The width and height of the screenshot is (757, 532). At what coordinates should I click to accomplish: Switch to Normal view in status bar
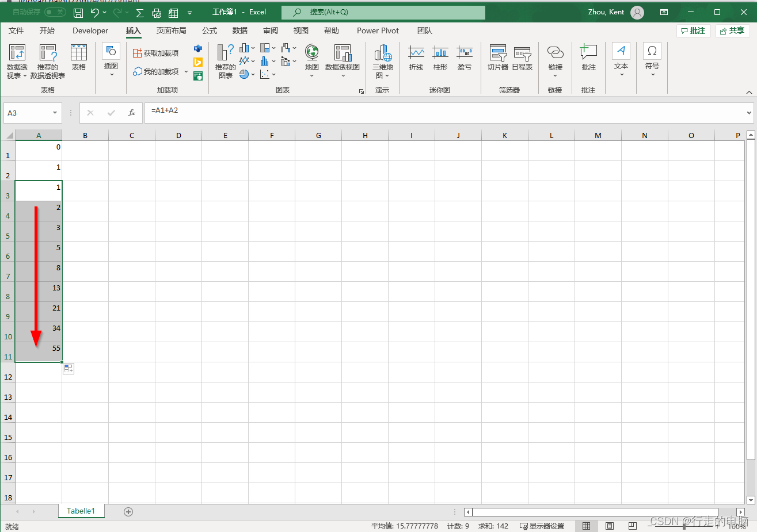click(x=586, y=526)
